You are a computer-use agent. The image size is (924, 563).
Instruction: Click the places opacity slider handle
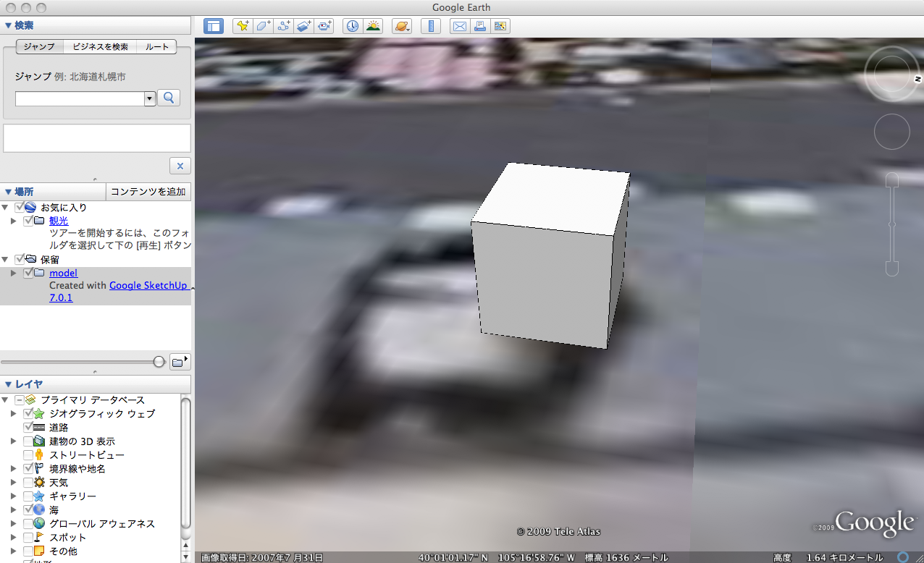coord(159,362)
